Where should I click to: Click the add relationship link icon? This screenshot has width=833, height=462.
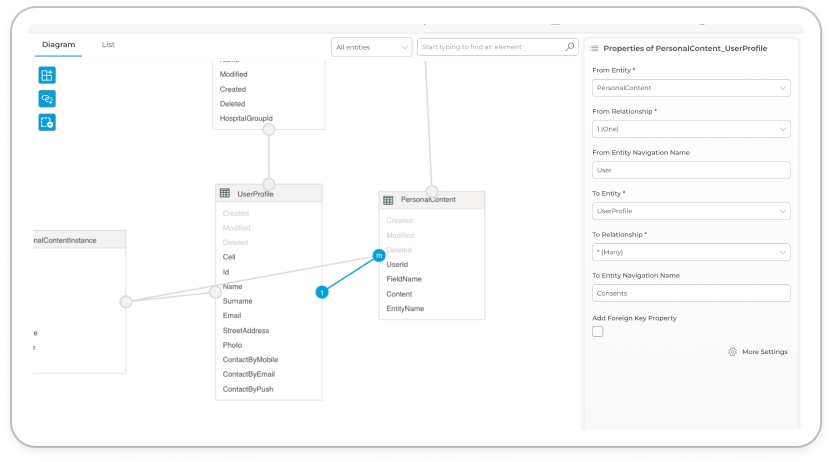(x=47, y=99)
